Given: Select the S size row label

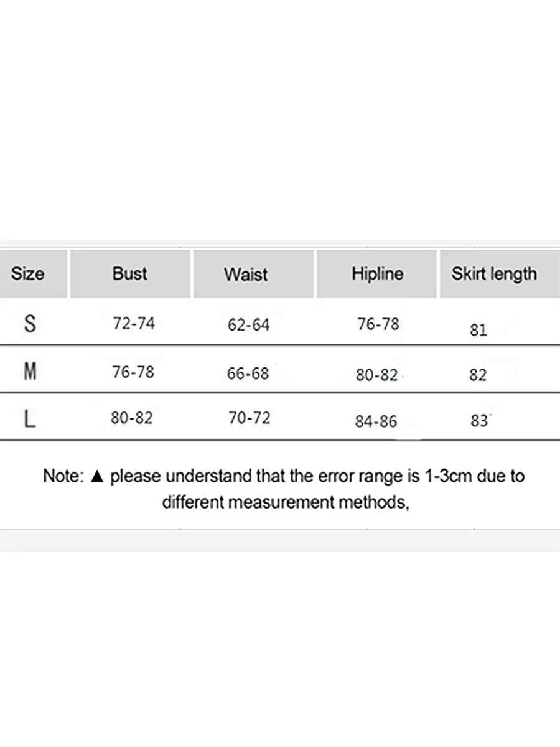Looking at the screenshot, I should tap(30, 324).
